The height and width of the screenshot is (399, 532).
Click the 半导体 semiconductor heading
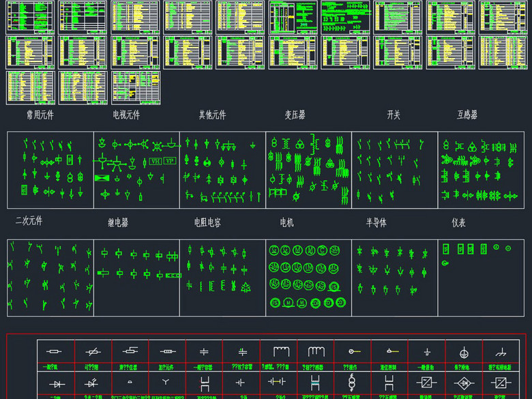376,222
